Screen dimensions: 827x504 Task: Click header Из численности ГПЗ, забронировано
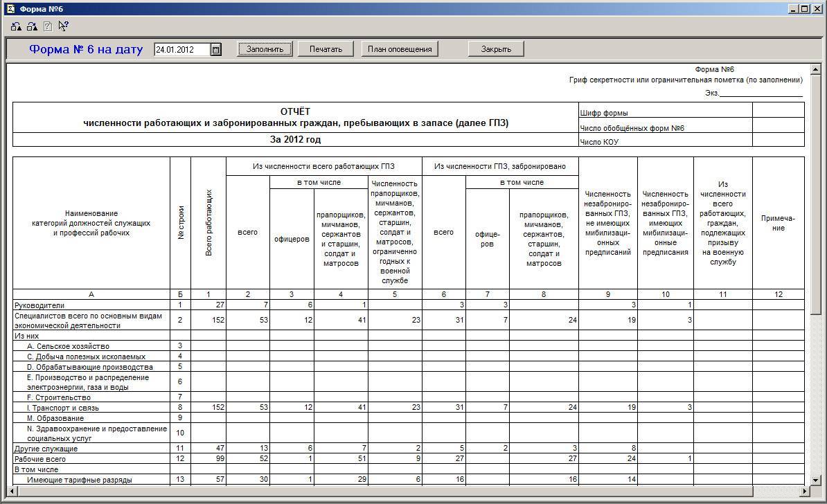[500, 166]
